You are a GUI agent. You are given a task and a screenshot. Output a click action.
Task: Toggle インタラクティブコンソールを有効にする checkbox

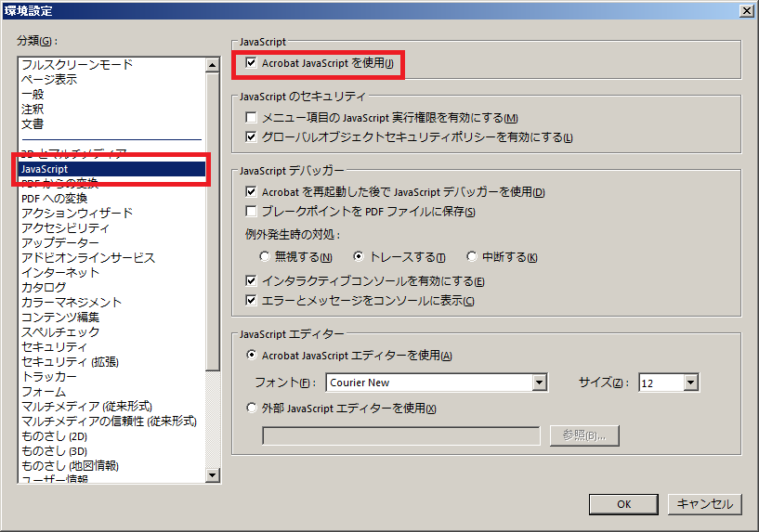pos(251,281)
